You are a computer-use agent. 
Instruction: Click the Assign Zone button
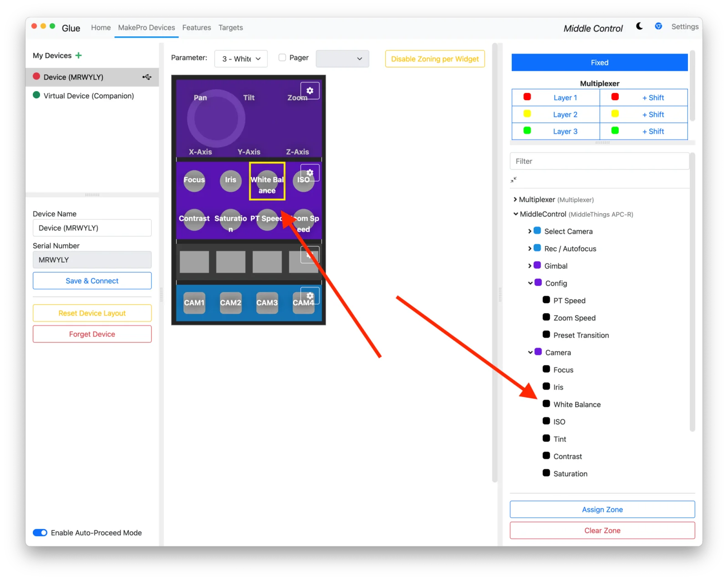tap(602, 509)
